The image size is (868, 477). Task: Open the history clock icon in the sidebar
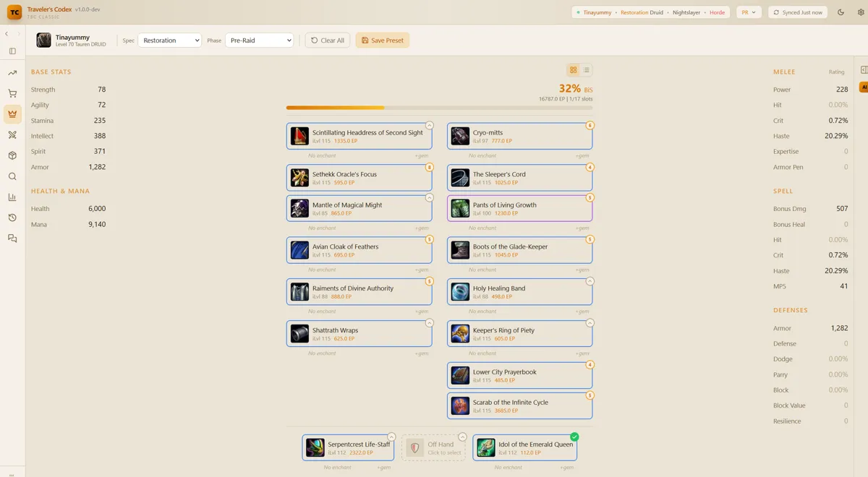12,218
